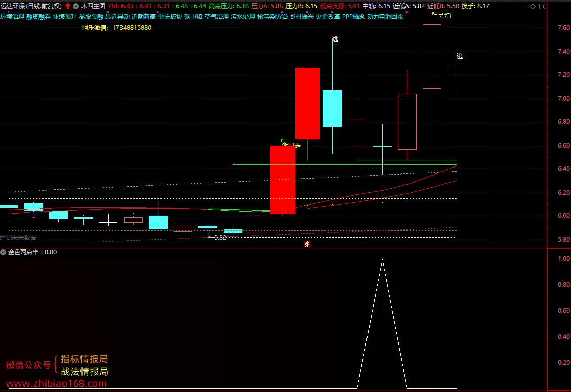
Task: Click the 阿乐微信: 17348815880 text
Action: (116, 28)
